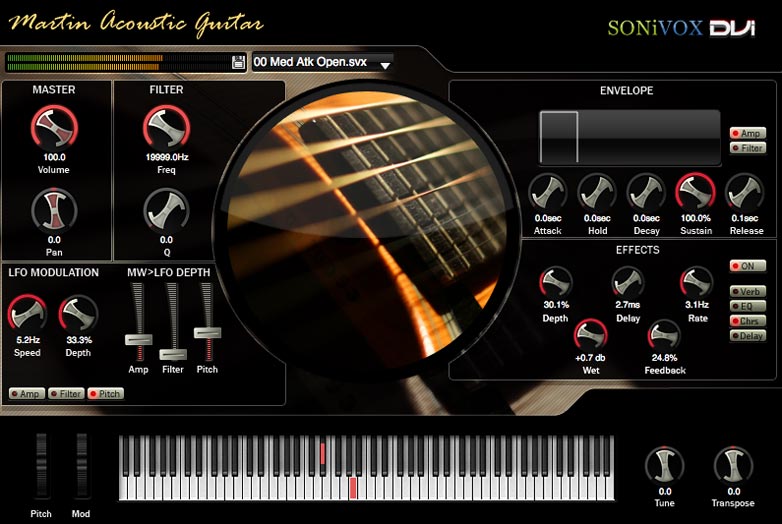Click the MW>LFO Depth Filter slider
The height and width of the screenshot is (524, 782).
tap(173, 354)
